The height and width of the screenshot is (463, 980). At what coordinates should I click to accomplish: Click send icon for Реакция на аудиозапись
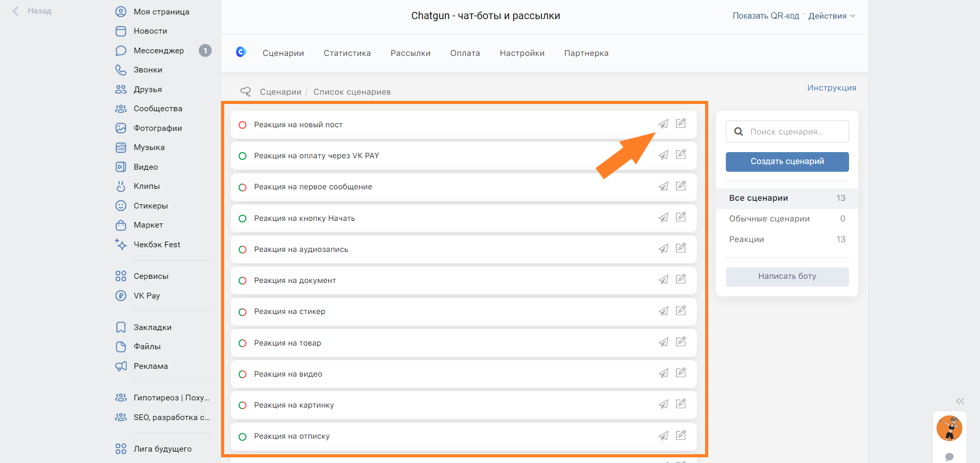663,249
